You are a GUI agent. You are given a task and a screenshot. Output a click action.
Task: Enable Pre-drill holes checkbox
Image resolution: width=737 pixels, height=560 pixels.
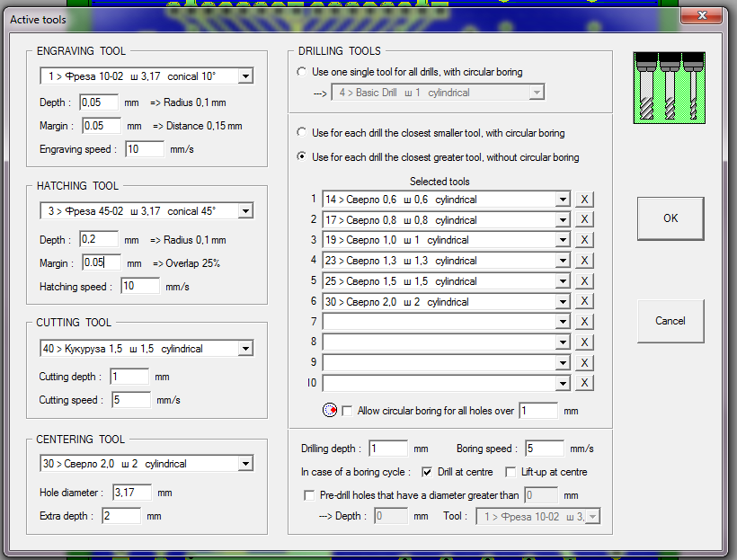pyautogui.click(x=309, y=495)
